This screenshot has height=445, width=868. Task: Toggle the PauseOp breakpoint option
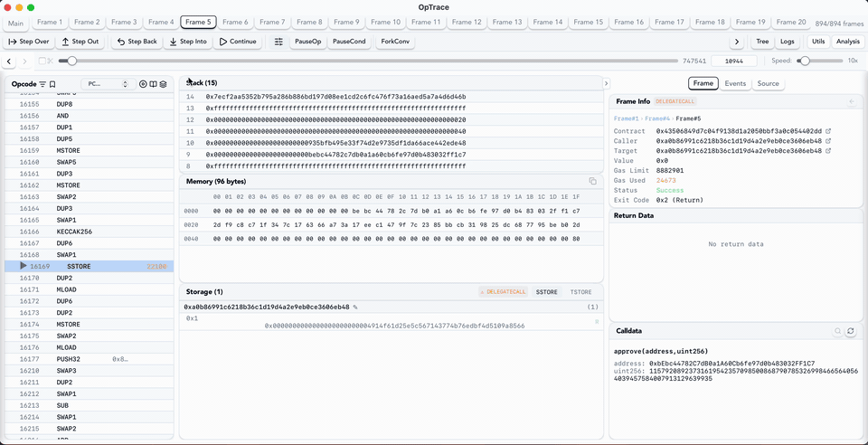308,42
